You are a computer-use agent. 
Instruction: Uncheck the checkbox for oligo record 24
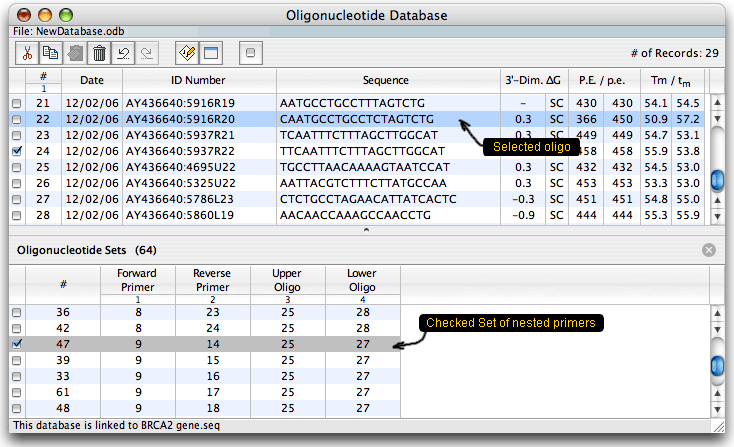(16, 151)
